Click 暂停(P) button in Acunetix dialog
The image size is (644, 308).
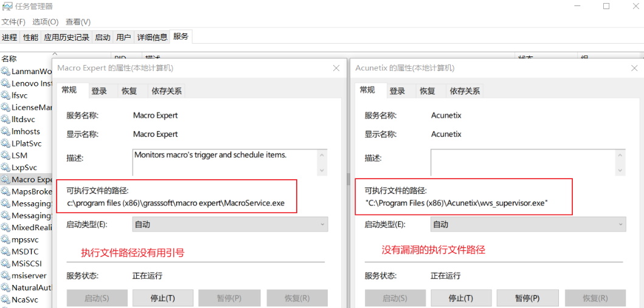[x=528, y=298]
